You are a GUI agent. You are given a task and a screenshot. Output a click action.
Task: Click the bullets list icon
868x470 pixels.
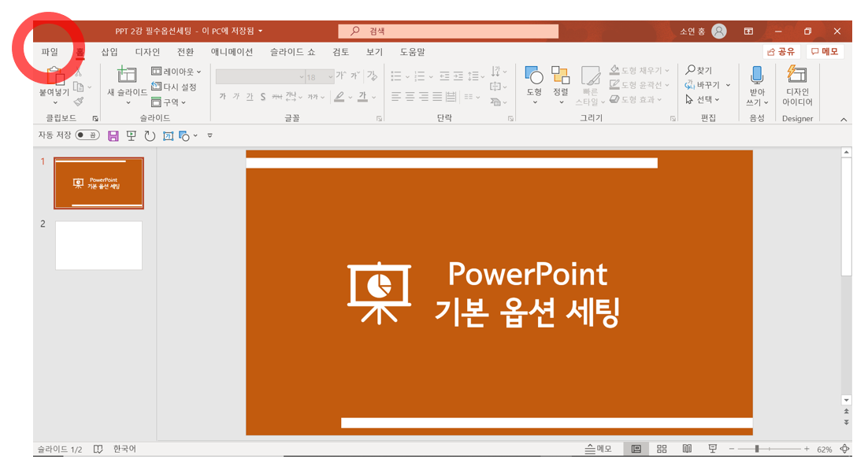(x=396, y=76)
